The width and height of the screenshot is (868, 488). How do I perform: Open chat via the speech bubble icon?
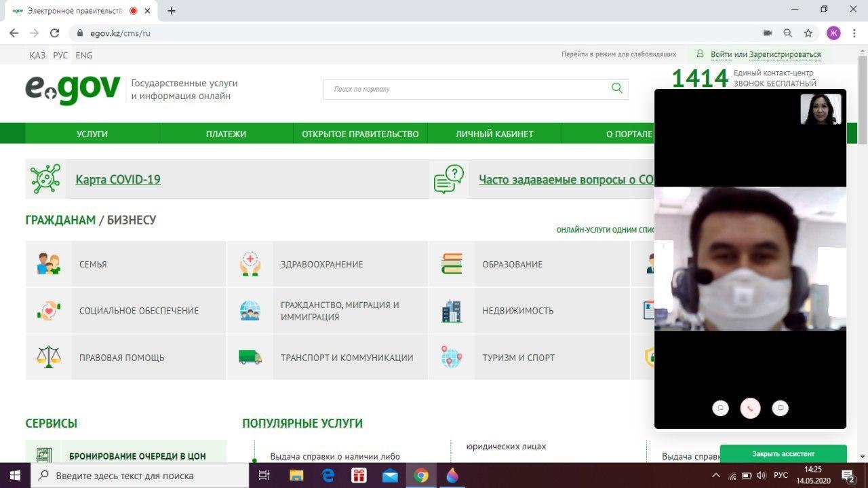[720, 408]
